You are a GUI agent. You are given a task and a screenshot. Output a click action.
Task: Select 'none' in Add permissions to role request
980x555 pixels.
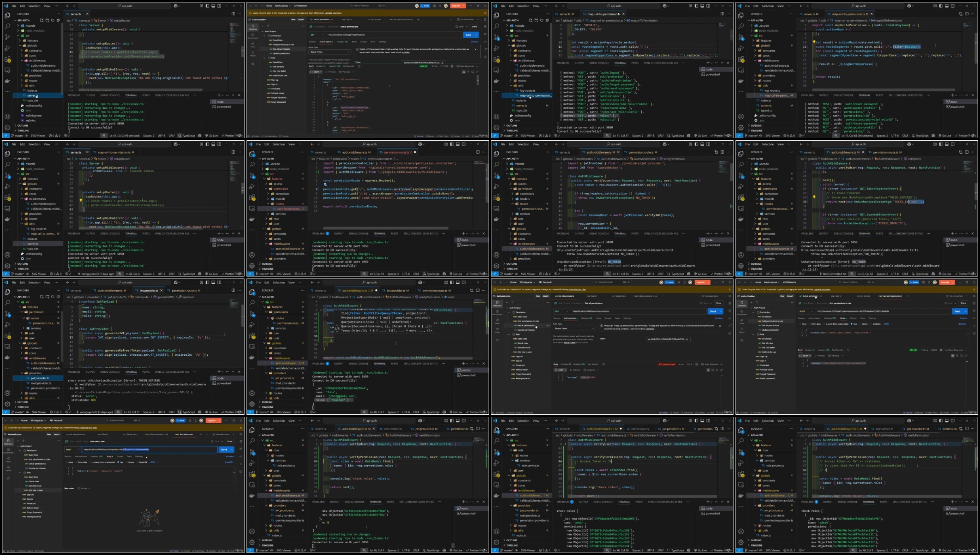tap(803, 324)
